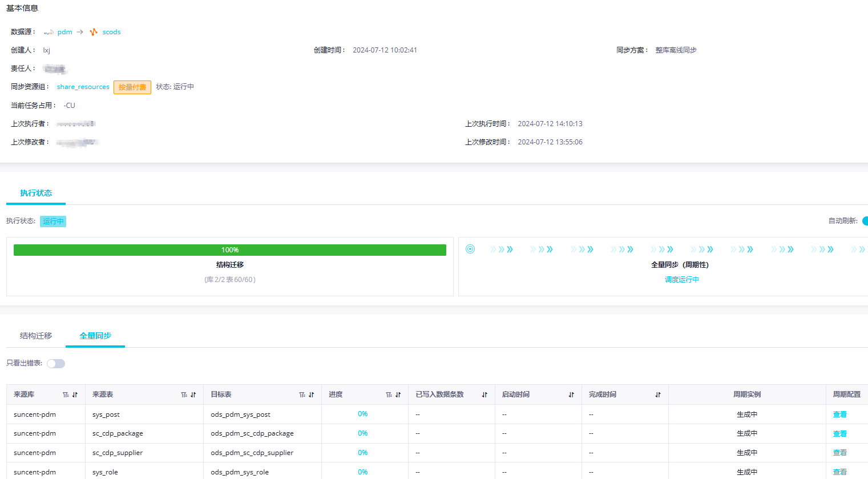Click the sort icon in 来源库 column header
Screen dimensions: 868x479
coord(75,395)
